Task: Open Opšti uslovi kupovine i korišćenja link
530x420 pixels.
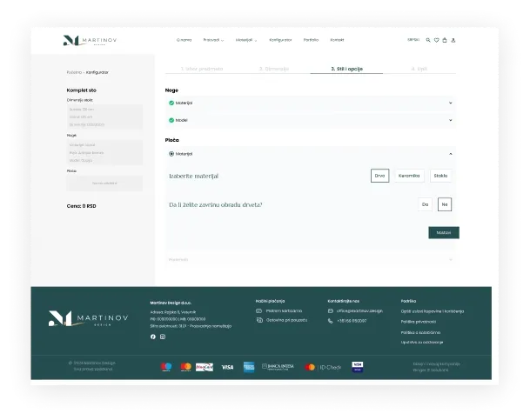Action: [x=433, y=311]
